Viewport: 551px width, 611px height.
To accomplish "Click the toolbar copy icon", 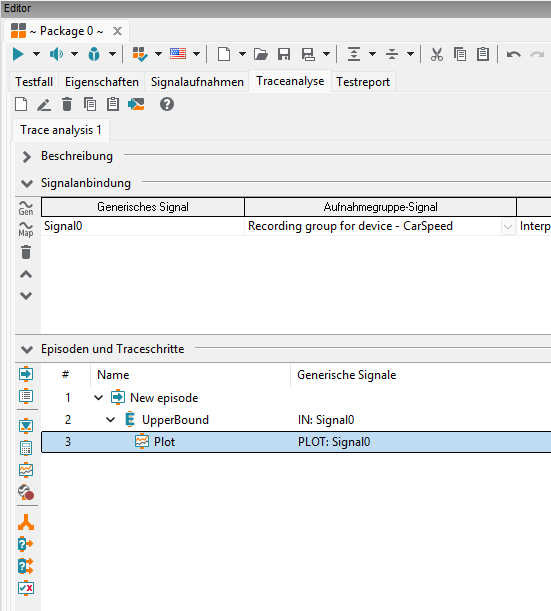I will coord(460,54).
